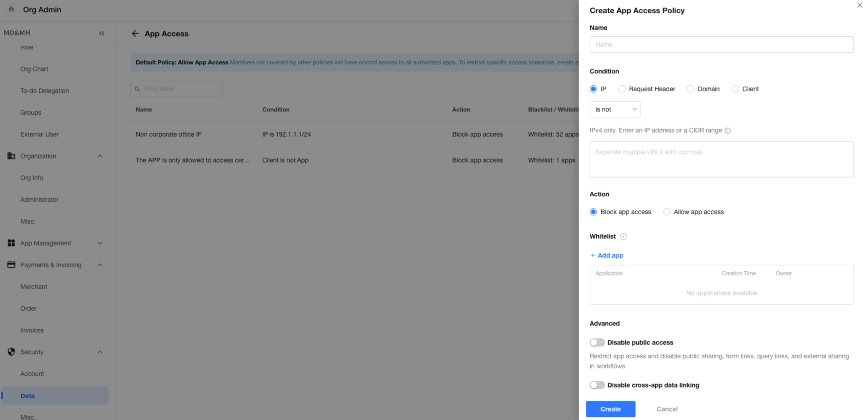This screenshot has height=420, width=868.
Task: Open Org Chart in the sidebar
Action: click(x=34, y=69)
